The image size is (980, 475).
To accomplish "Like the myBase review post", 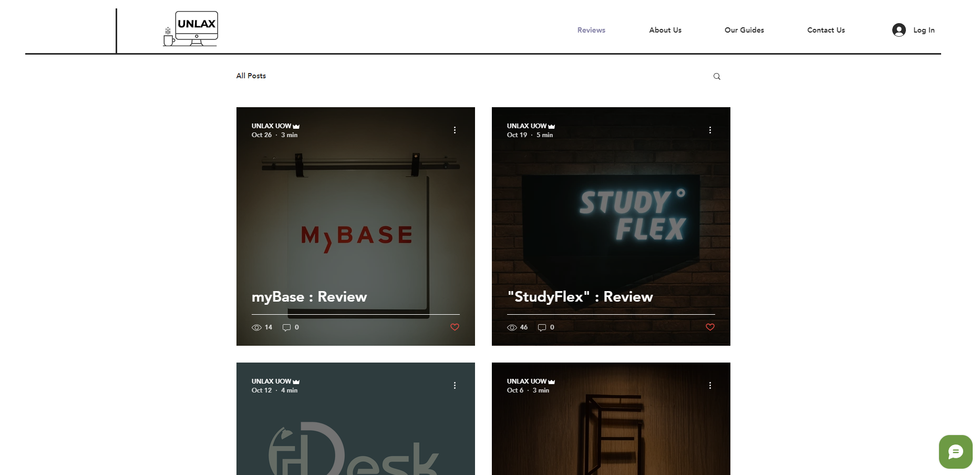I will click(x=455, y=327).
